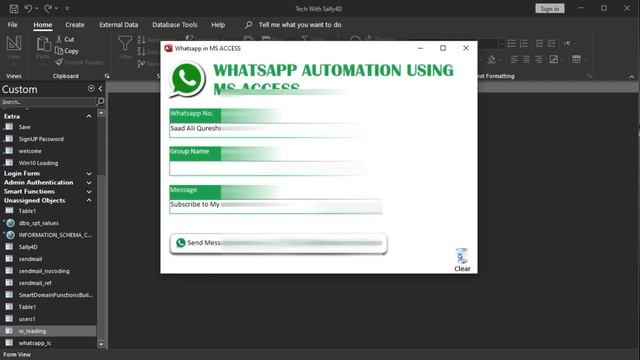Select the Sally4D object
Screen dimensions: 640x360
pos(48,247)
